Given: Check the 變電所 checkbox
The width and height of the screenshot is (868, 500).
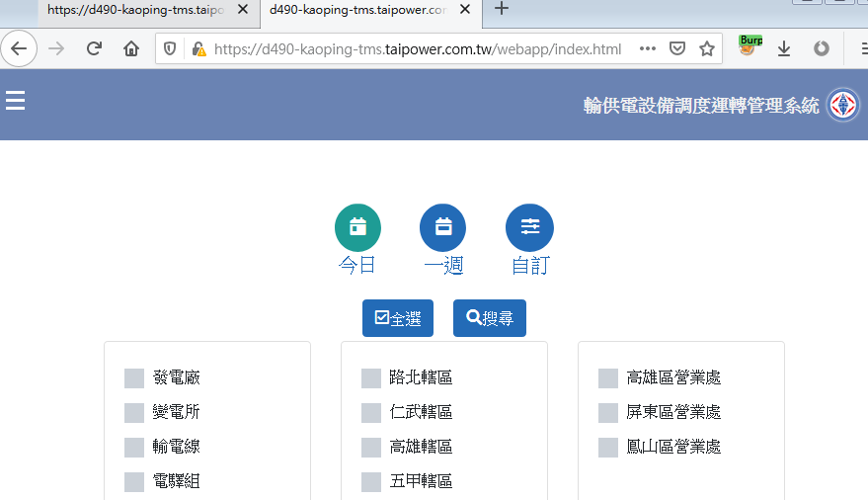Looking at the screenshot, I should [x=134, y=412].
